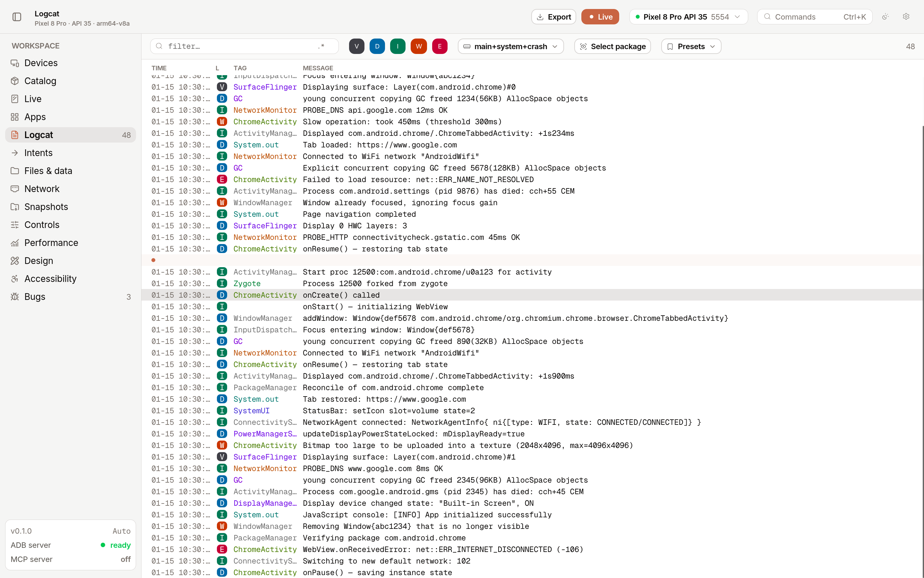This screenshot has width=924, height=578.
Task: Open the Performance section
Action: click(x=71, y=242)
